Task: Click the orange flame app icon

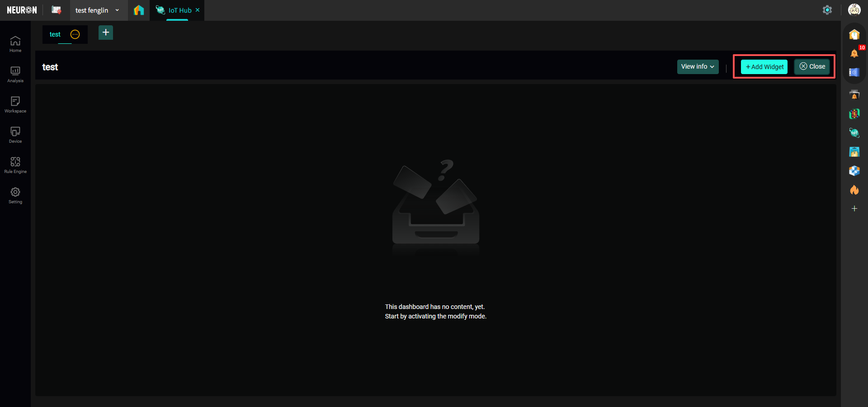Action: coord(854,190)
